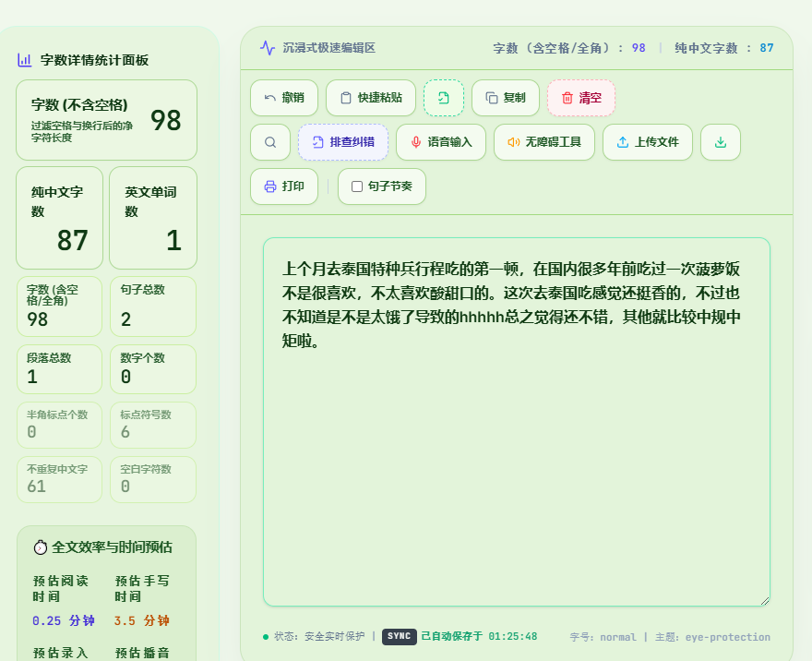Click the stopwatch icon beside 全文效率与时间预估
The height and width of the screenshot is (661, 812).
click(x=41, y=547)
